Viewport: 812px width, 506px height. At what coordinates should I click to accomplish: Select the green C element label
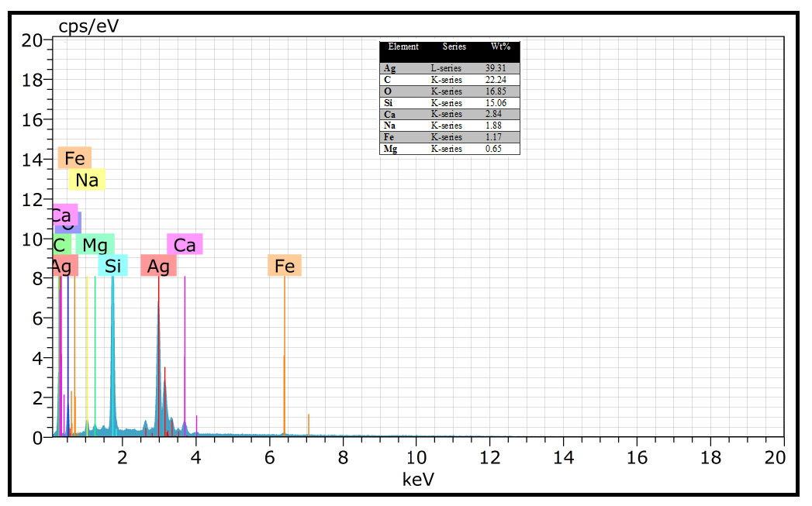[59, 245]
